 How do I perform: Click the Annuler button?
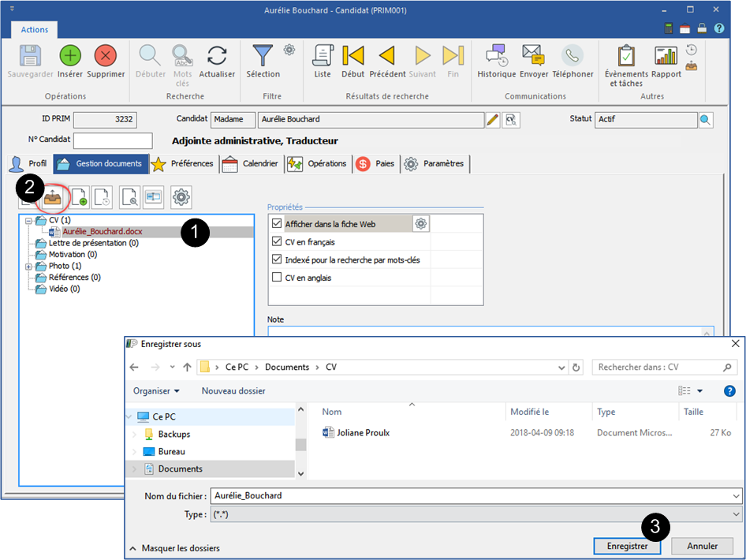coord(702,547)
